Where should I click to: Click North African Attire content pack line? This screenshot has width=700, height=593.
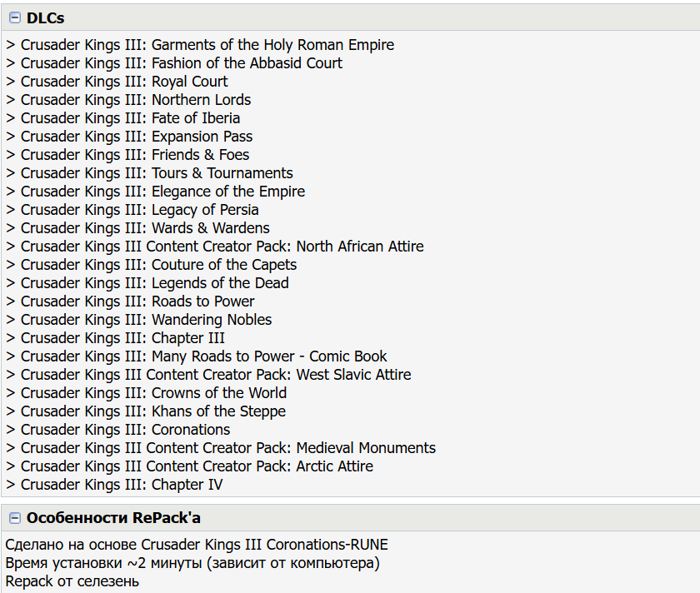pos(215,246)
